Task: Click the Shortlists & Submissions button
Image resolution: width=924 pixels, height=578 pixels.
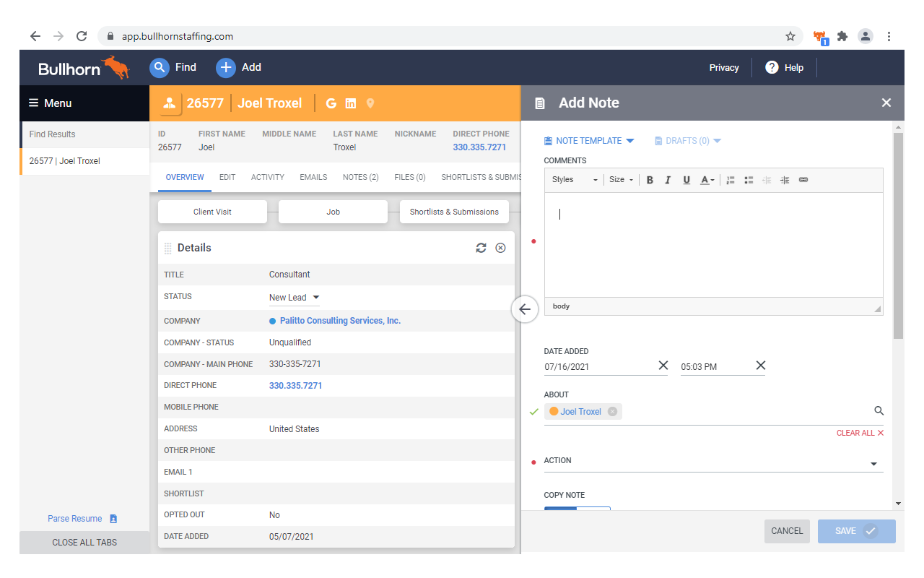Action: point(454,212)
